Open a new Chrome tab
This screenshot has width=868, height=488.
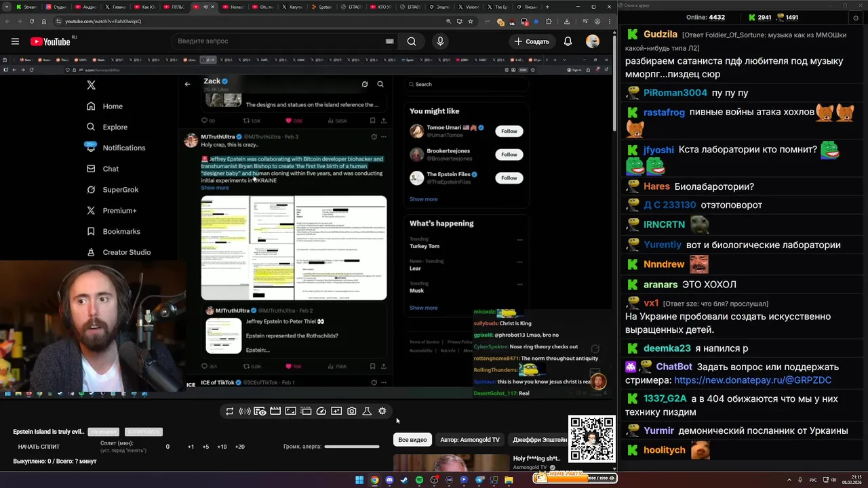point(549,7)
